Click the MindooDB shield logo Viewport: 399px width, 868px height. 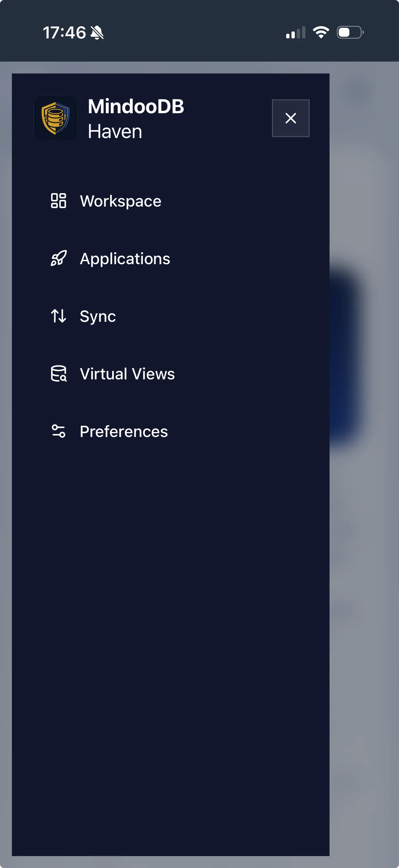tap(56, 118)
